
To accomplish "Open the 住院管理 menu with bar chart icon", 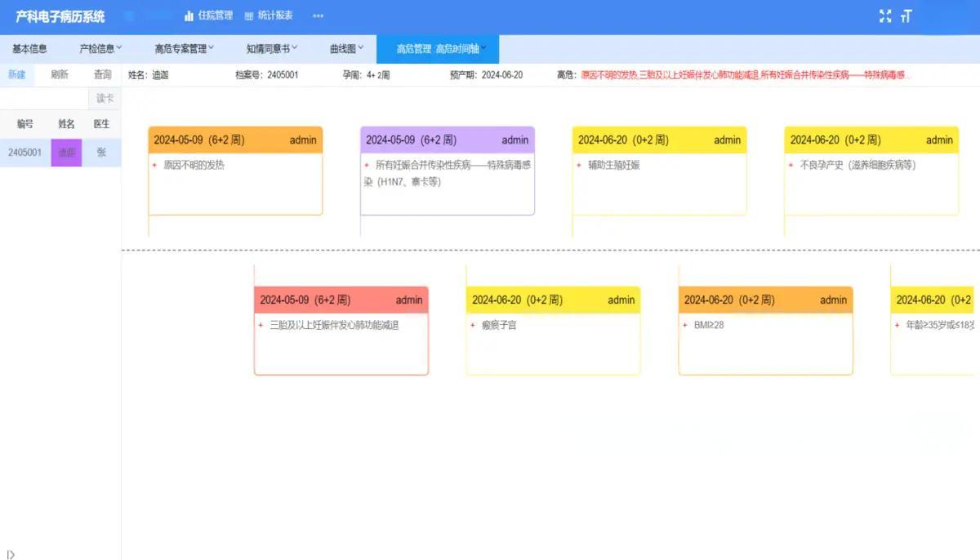I will click(208, 16).
